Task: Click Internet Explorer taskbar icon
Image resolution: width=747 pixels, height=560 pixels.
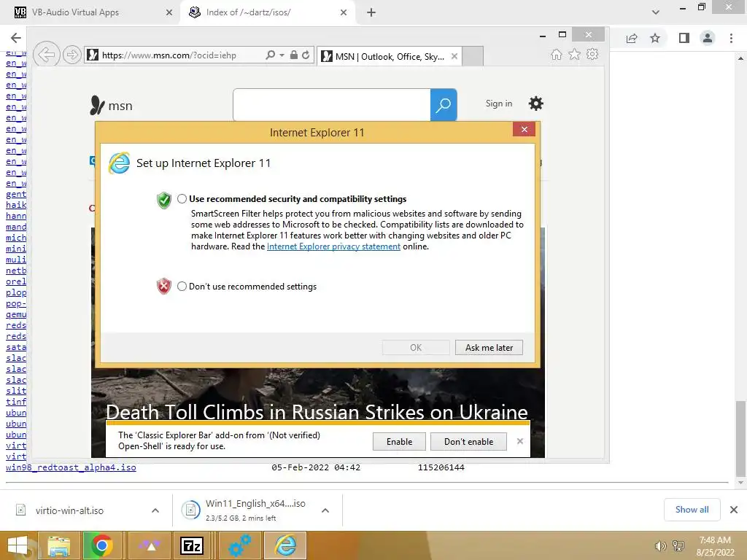Action: click(285, 545)
